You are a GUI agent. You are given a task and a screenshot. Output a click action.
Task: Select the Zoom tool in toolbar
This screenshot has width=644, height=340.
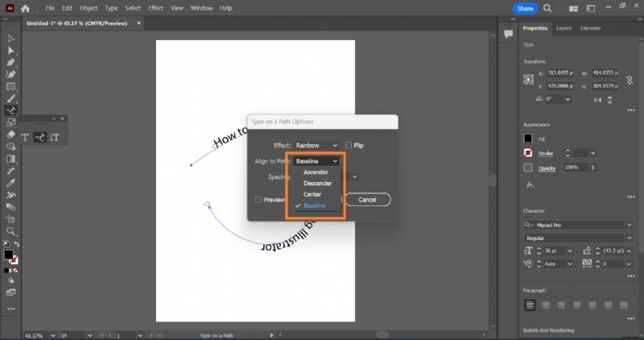pos(10,231)
